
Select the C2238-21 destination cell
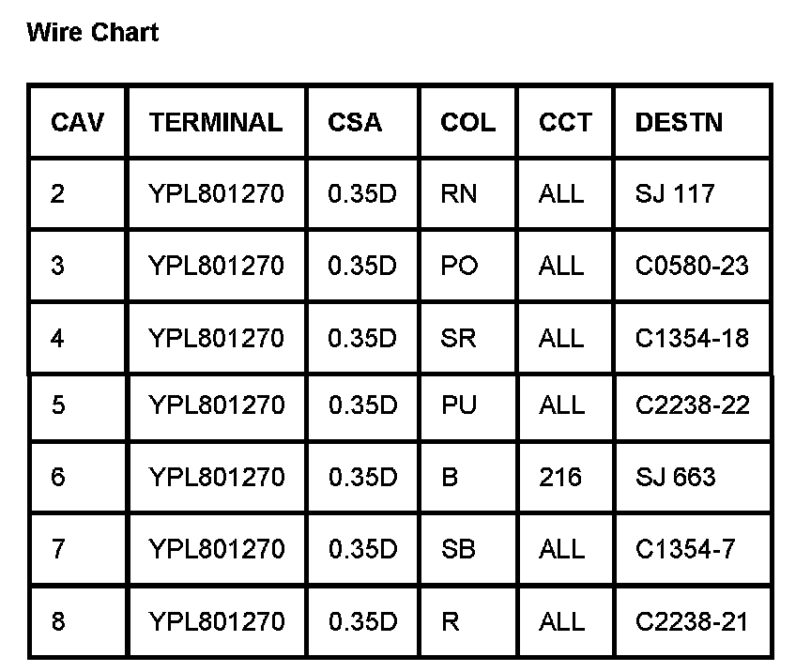[x=692, y=621]
